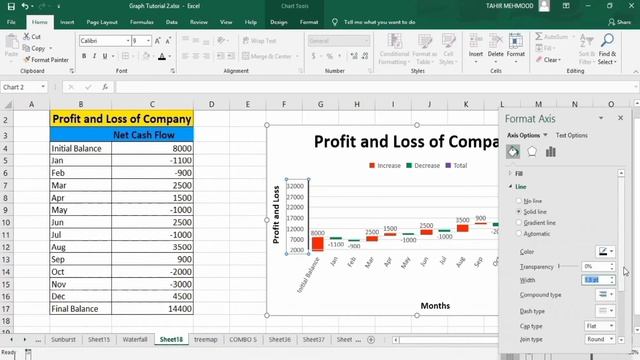640x360 pixels.
Task: Open the Name Box dropdown arrow
Action: [x=43, y=87]
